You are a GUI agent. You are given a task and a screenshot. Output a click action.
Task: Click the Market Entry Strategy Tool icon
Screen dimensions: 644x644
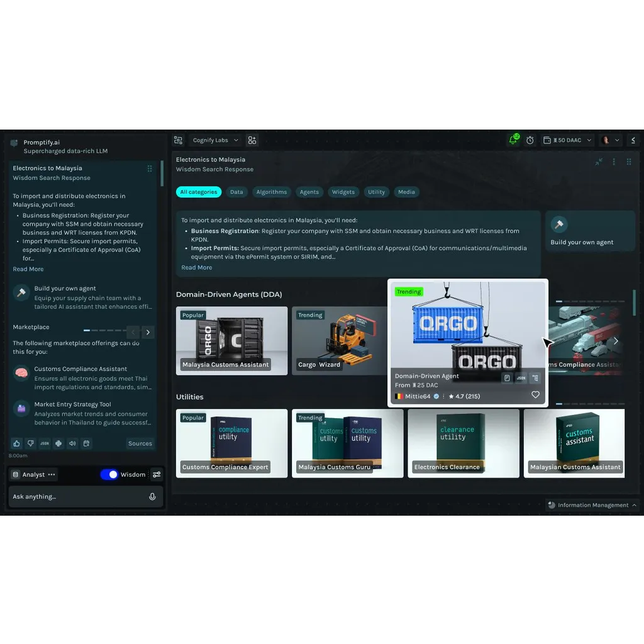point(21,408)
